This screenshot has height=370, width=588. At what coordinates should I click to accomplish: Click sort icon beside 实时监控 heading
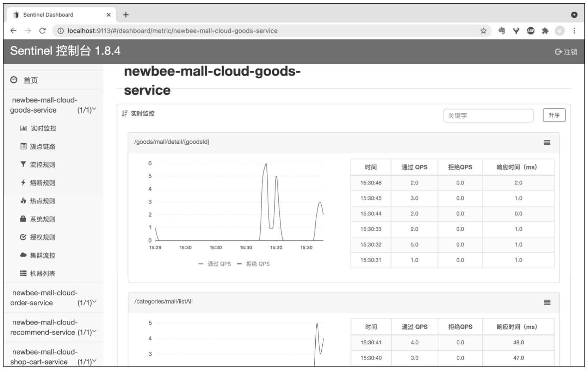tap(124, 113)
